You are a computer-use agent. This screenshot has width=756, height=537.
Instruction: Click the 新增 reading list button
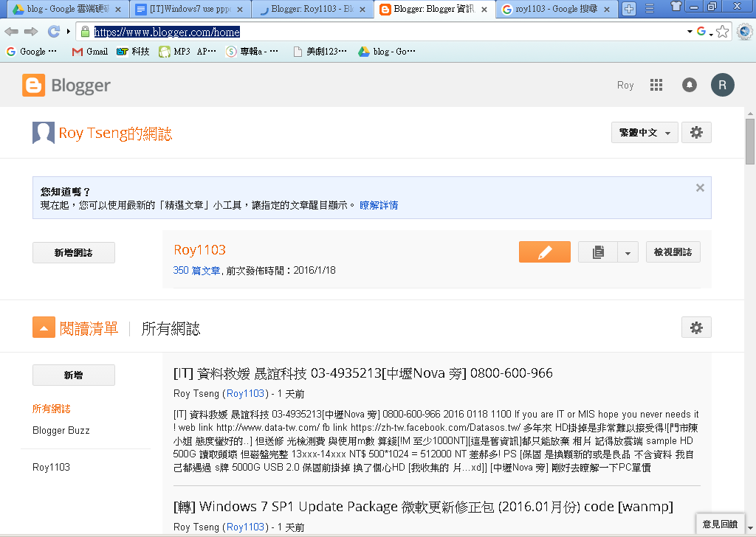click(73, 375)
